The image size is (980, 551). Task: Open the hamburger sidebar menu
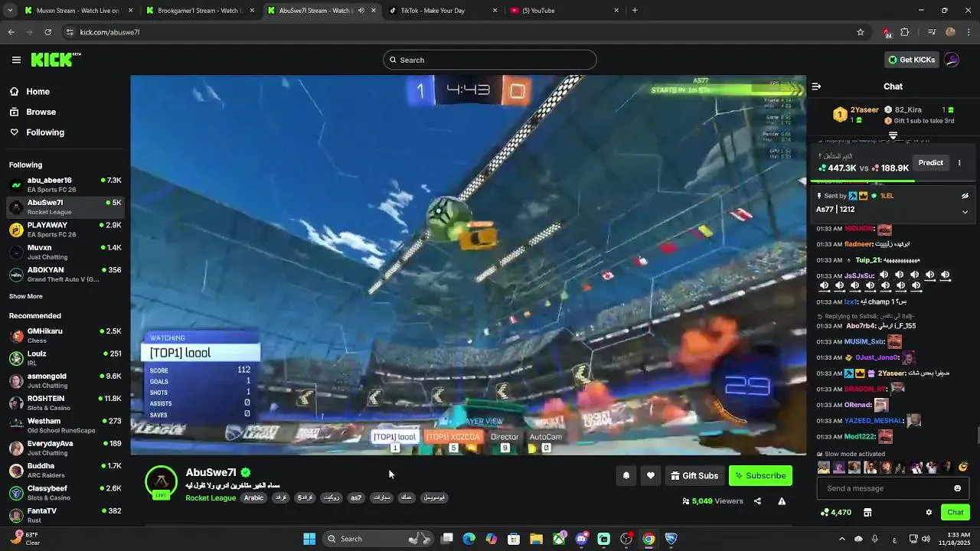[x=16, y=60]
